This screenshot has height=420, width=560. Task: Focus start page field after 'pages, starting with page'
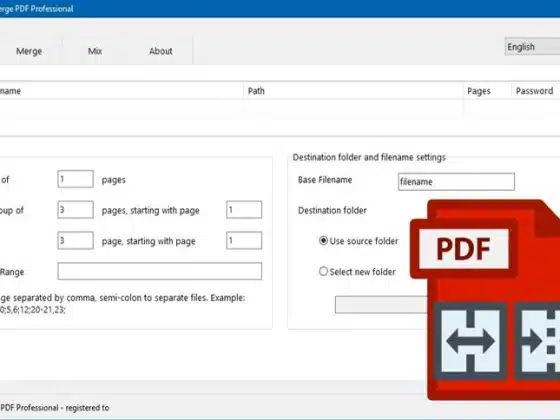coord(244,210)
